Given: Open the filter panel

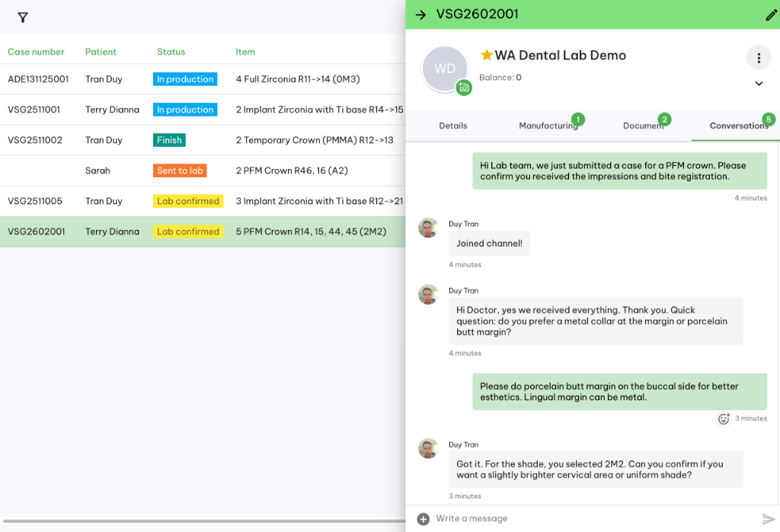Looking at the screenshot, I should click(x=22, y=16).
